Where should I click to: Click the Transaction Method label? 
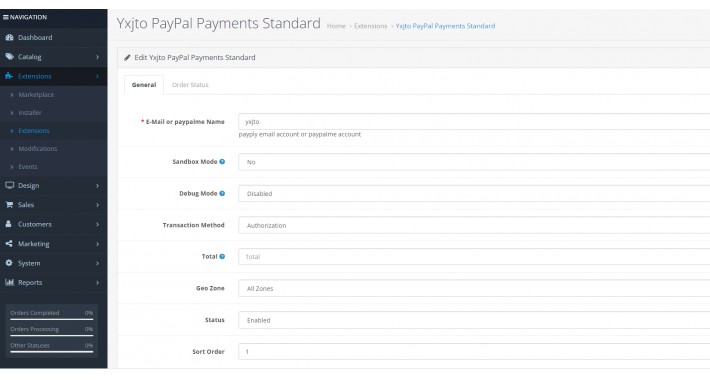pyautogui.click(x=193, y=225)
